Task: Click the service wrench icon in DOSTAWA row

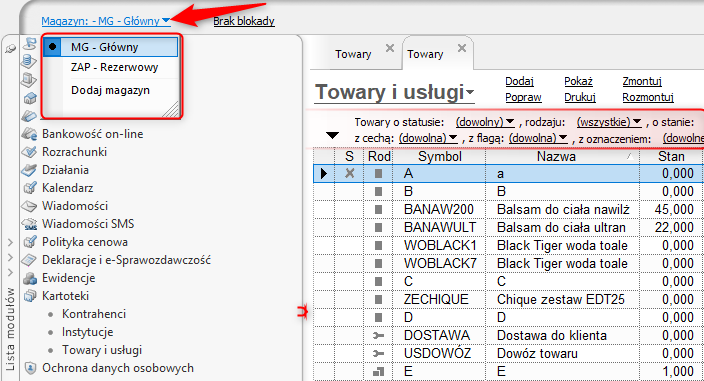Action: pos(378,335)
